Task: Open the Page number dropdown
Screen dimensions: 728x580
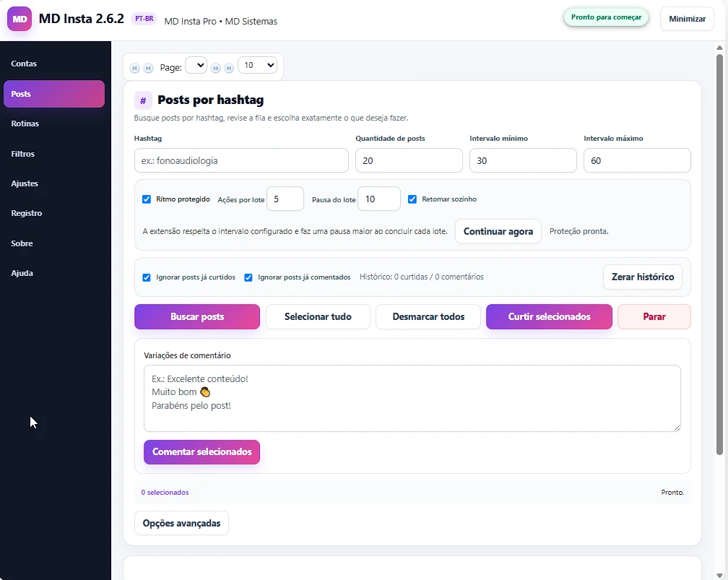Action: click(196, 66)
